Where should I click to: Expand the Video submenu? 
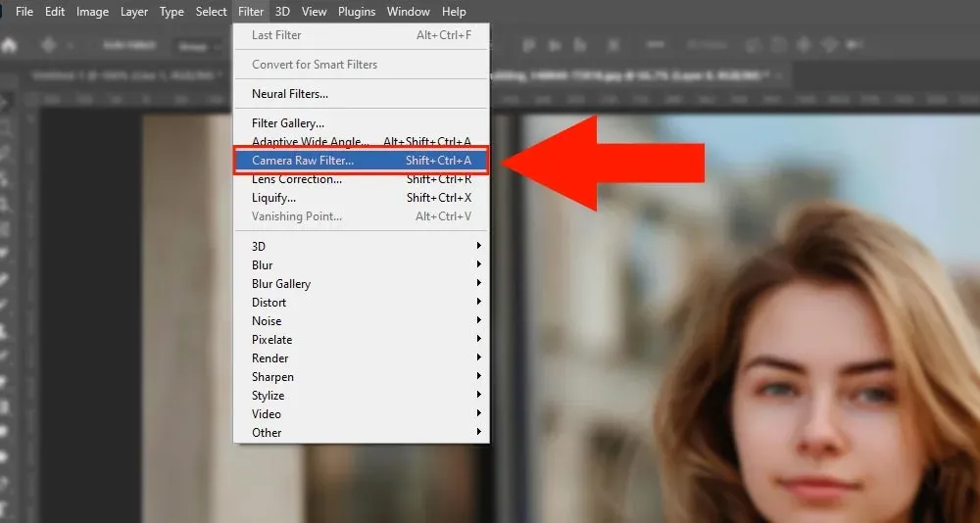click(x=362, y=413)
